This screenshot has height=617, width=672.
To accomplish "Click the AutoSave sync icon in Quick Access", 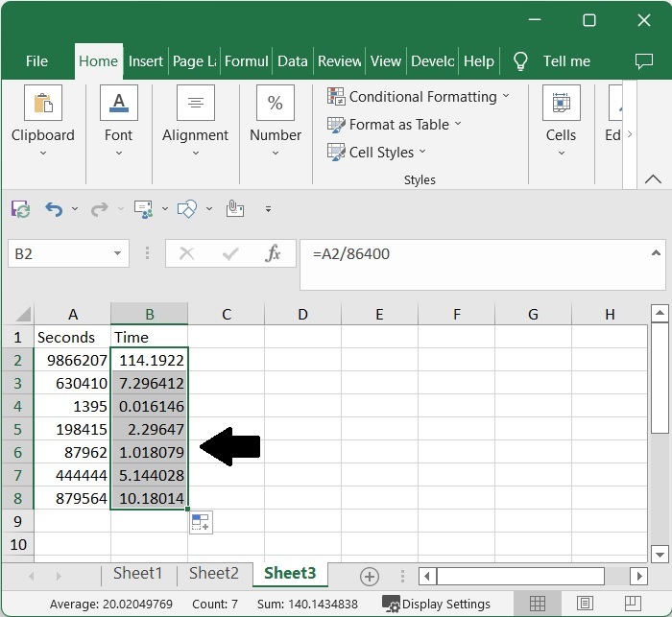I will (20, 208).
